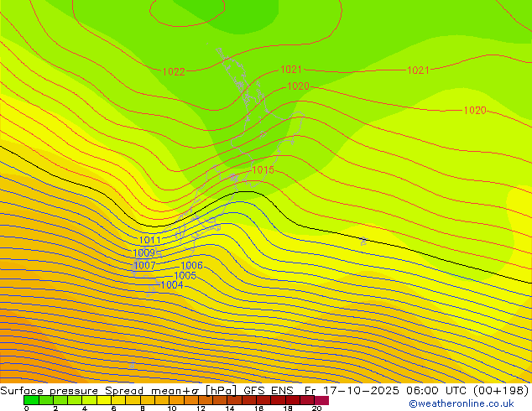
Task: Pick the 0–1 hPa bright green legend swatch
Action: 31,400
